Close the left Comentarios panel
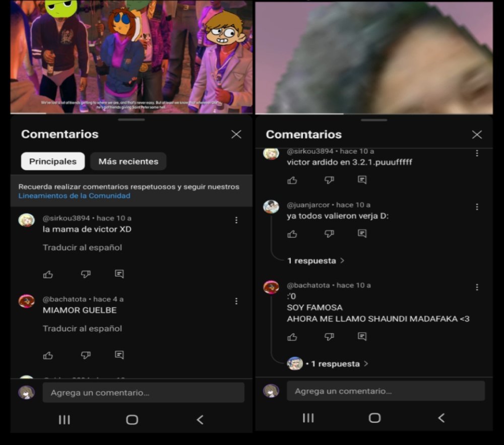This screenshot has width=504, height=445. tap(236, 134)
